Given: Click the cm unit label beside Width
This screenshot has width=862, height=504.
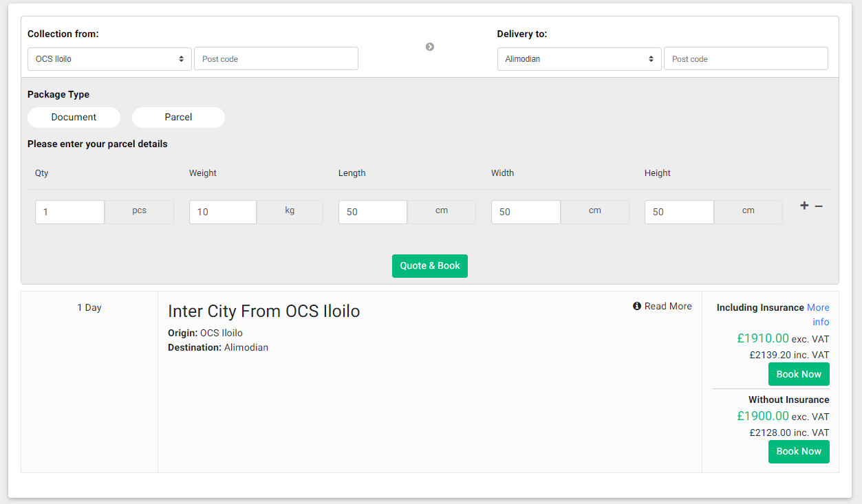Looking at the screenshot, I should pos(595,211).
